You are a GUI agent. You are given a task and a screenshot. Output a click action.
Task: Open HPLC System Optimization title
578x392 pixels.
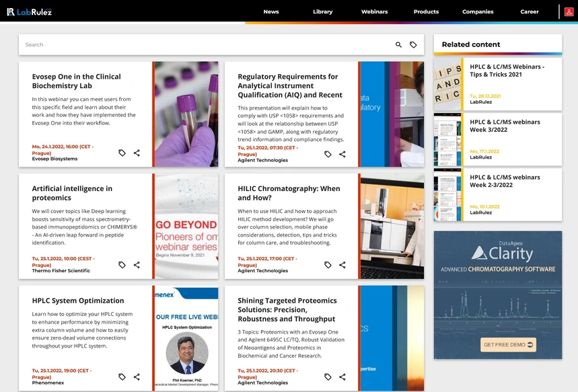(x=78, y=301)
